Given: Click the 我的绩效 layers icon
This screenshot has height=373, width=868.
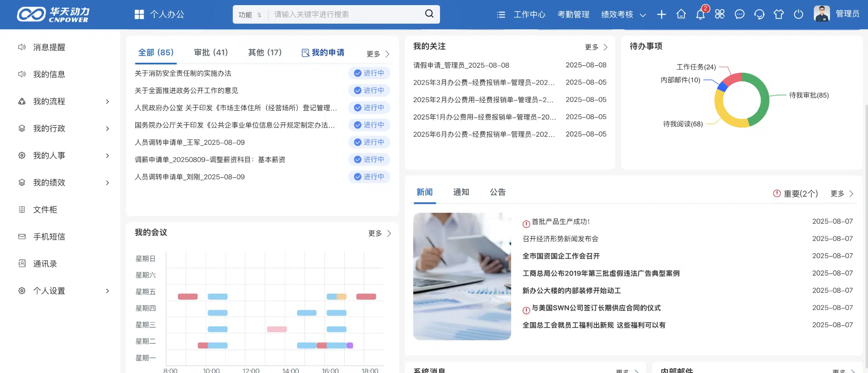Looking at the screenshot, I should (x=22, y=183).
